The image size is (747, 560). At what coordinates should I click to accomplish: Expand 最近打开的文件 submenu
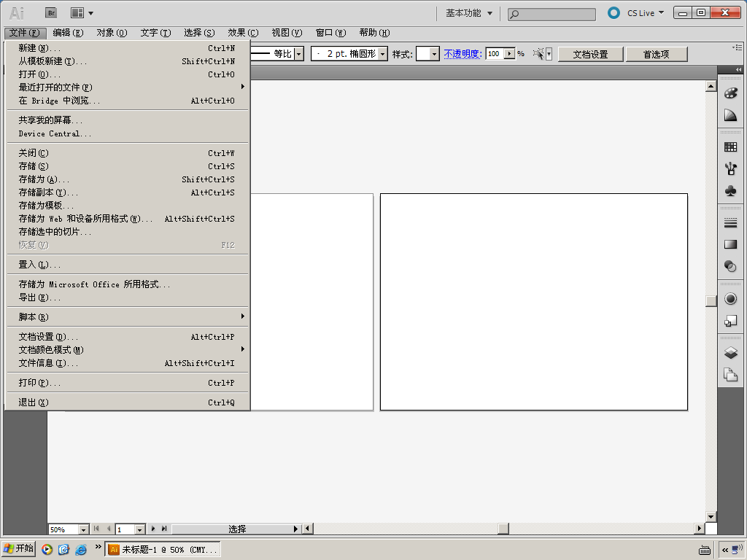[x=128, y=87]
